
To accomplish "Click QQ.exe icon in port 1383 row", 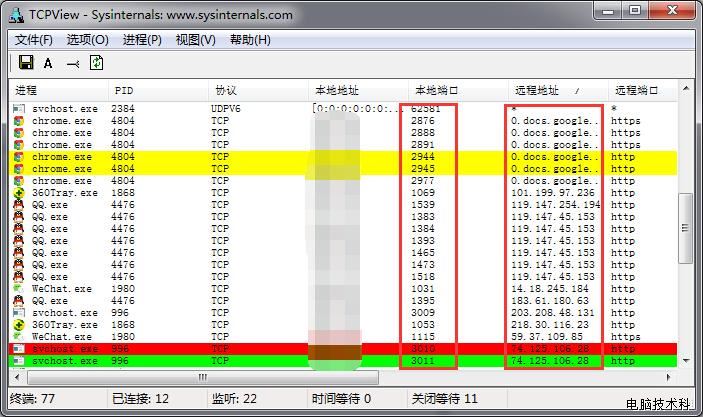I will click(x=18, y=217).
